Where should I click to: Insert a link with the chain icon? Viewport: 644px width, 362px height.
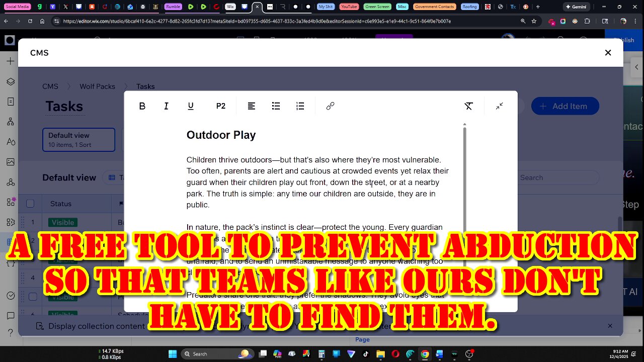330,106
